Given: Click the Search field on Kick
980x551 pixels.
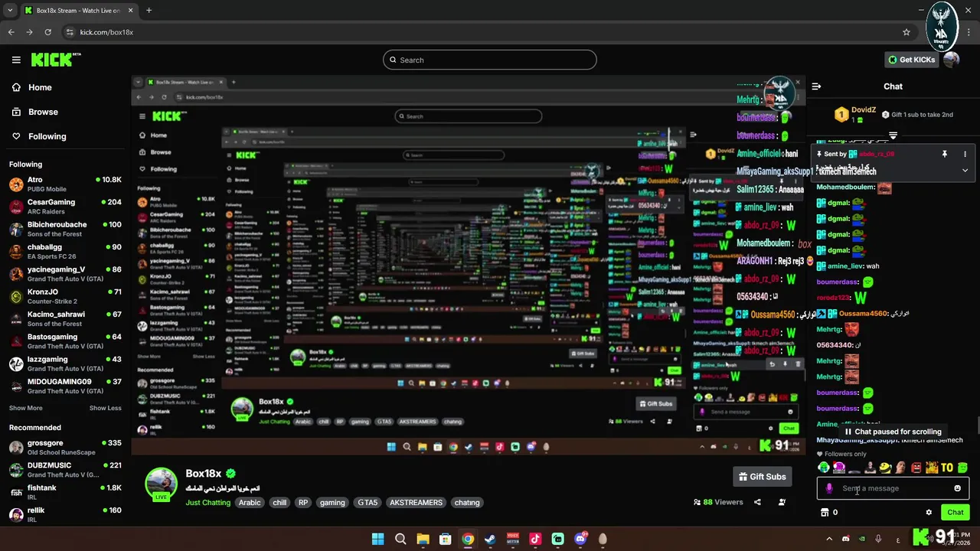Looking at the screenshot, I should (490, 60).
